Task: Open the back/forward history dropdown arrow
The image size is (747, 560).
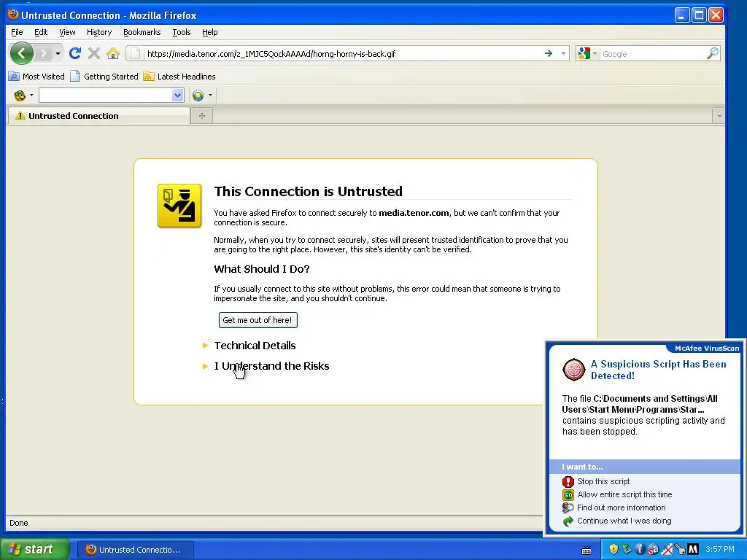Action: pyautogui.click(x=58, y=53)
